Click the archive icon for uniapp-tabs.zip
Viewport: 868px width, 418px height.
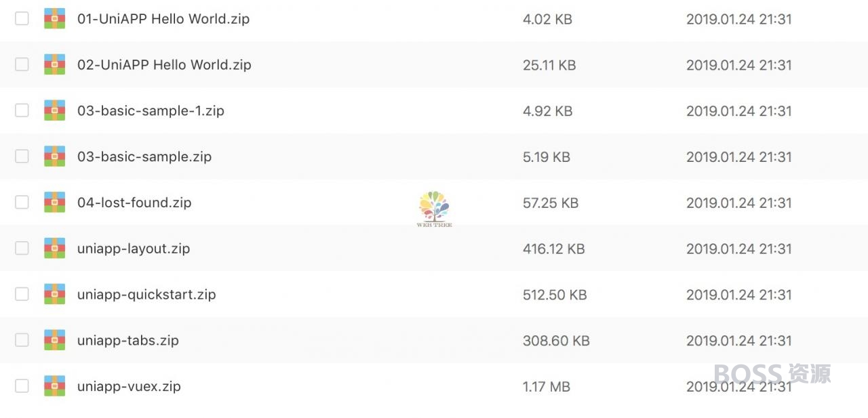[54, 340]
